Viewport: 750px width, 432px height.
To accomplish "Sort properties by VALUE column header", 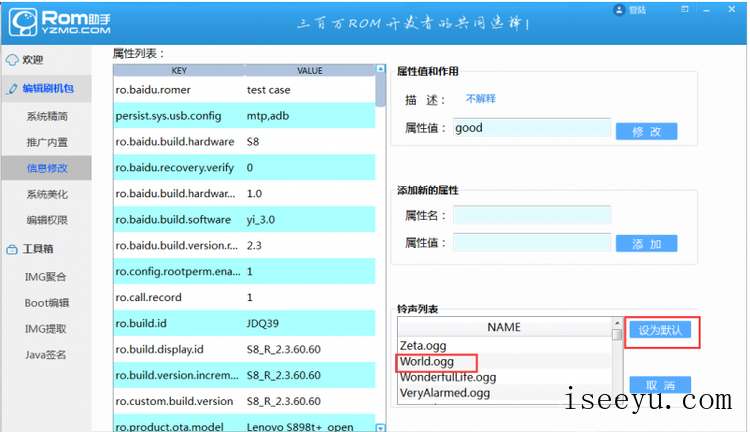I will point(310,70).
